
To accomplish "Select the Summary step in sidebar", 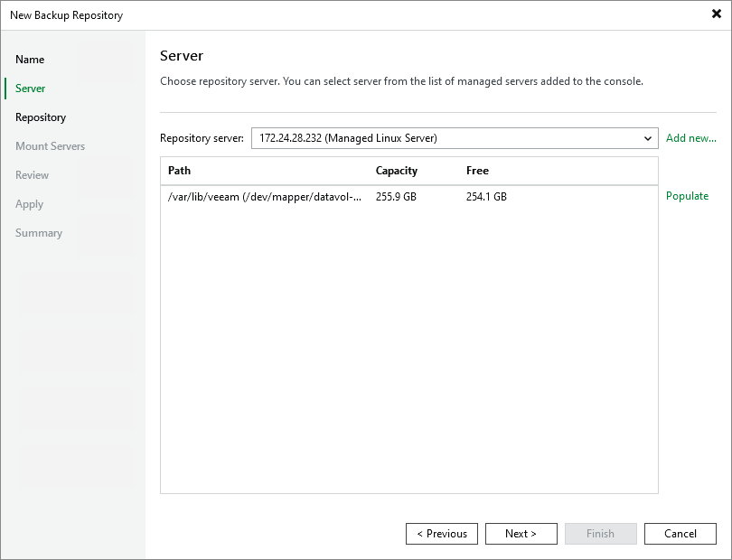I will pos(39,233).
